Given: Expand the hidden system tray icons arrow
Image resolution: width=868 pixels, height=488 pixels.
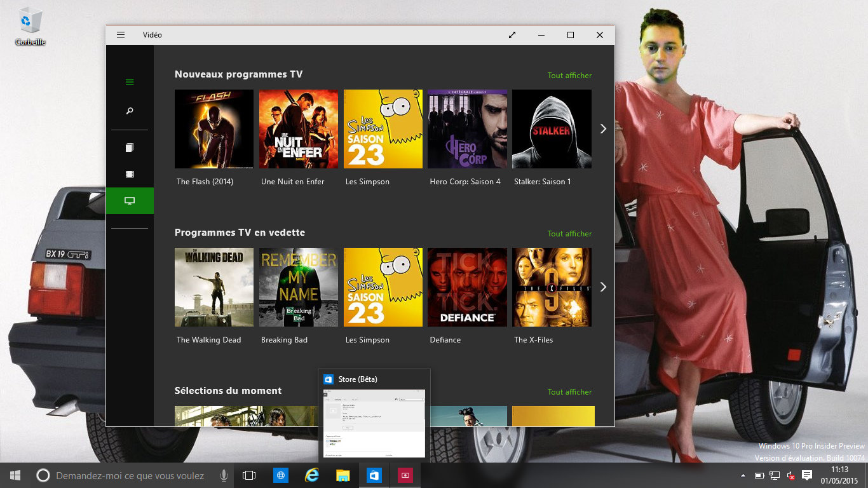Looking at the screenshot, I should coord(743,475).
